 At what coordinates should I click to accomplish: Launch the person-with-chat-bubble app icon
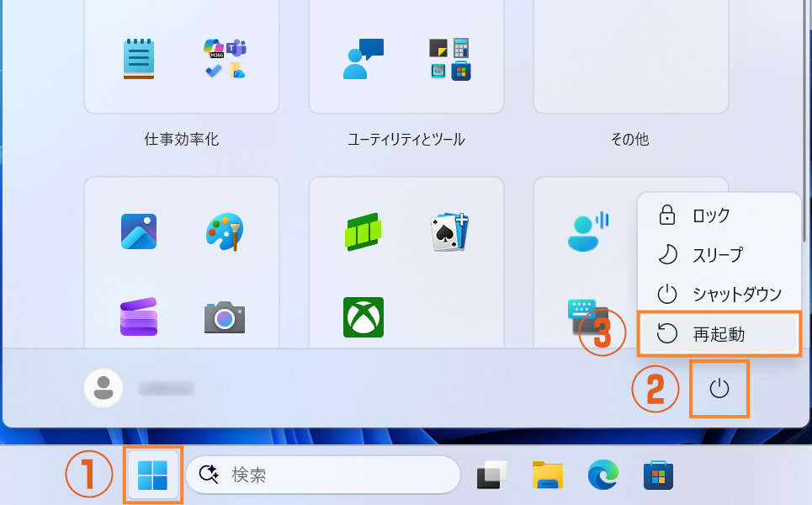[x=364, y=59]
